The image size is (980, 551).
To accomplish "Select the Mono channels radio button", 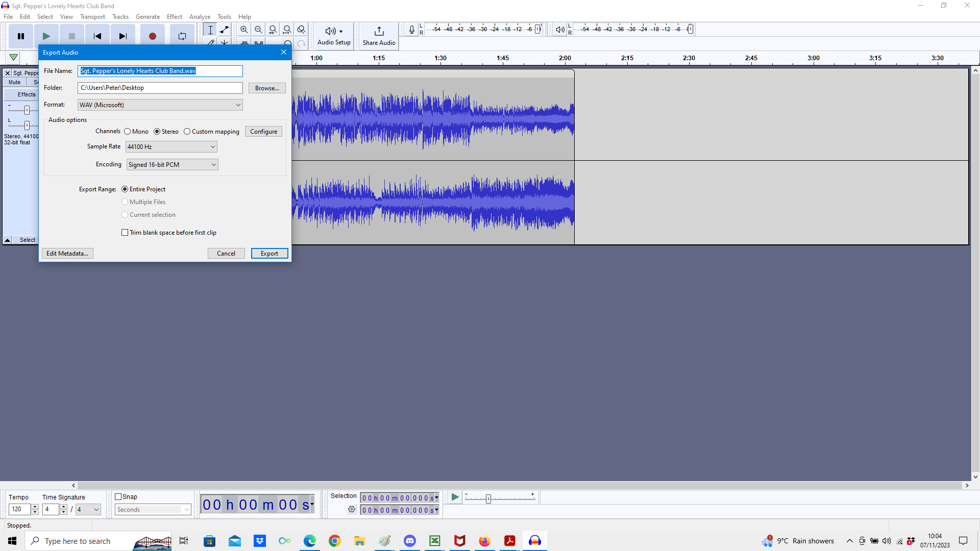I will click(127, 131).
